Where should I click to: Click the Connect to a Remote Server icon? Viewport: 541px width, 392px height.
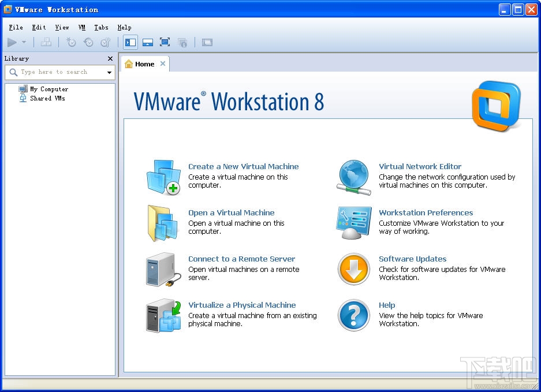(x=163, y=270)
